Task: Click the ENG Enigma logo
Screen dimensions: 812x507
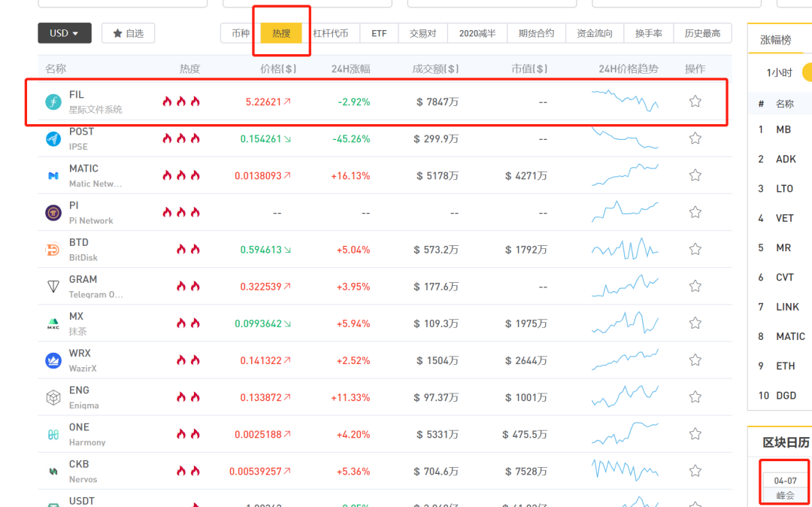Action: pyautogui.click(x=53, y=398)
